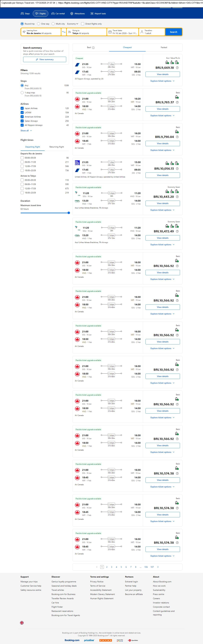Viewport: 203px width, 644px height.
Task: Open the Economy cabin class dropdown
Action: (x=73, y=24)
